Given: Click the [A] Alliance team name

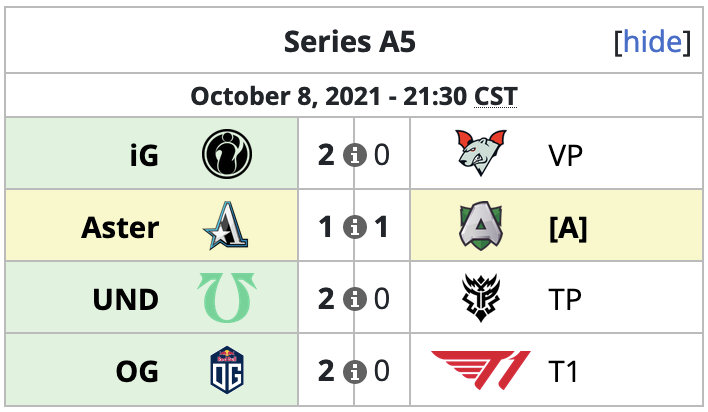Looking at the screenshot, I should [x=568, y=228].
